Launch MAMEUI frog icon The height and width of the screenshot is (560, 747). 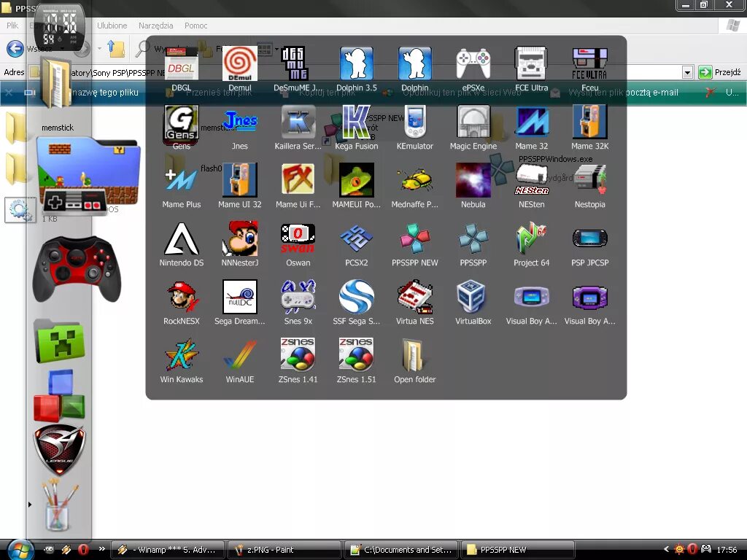coord(356,181)
